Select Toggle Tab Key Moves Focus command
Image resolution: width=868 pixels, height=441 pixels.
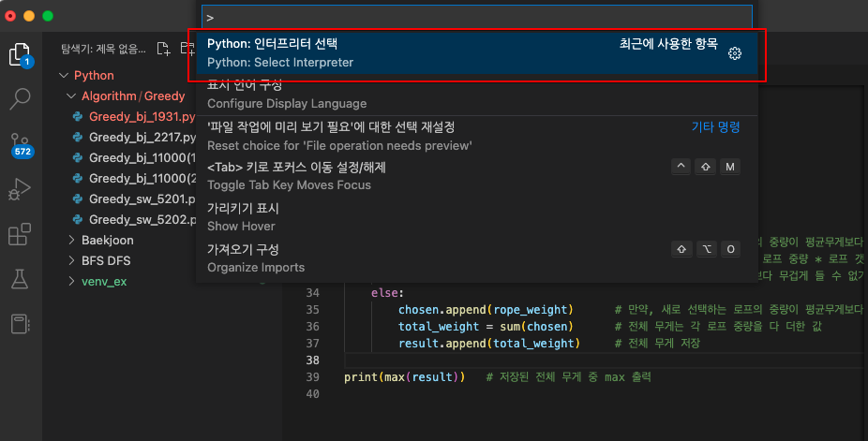476,176
